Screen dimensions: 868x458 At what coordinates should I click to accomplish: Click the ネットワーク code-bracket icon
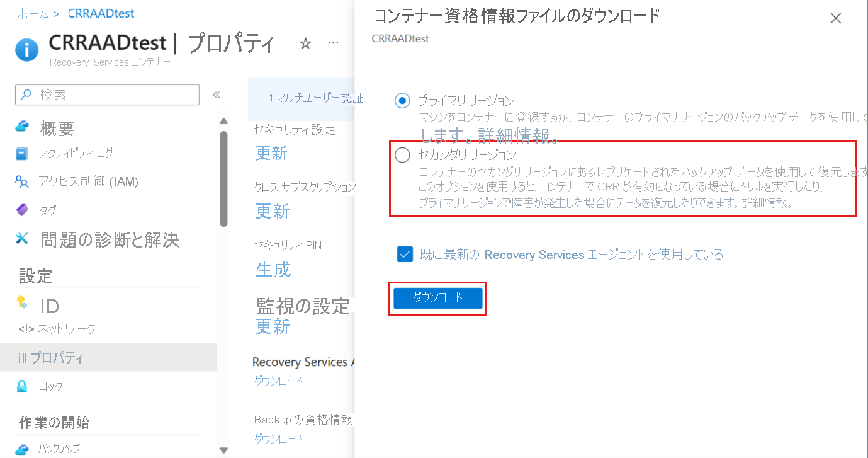(x=26, y=329)
